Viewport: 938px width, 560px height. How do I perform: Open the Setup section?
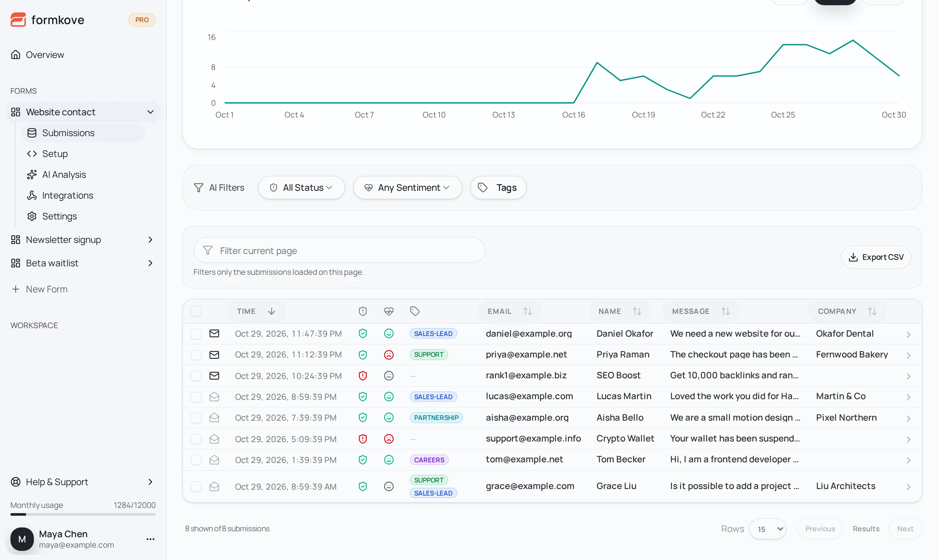tap(83, 154)
